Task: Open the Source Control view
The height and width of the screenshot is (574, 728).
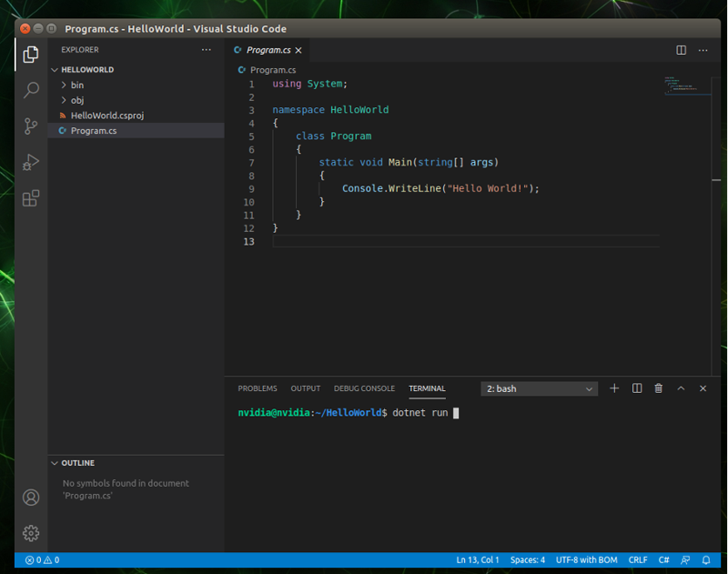Action: coord(31,126)
